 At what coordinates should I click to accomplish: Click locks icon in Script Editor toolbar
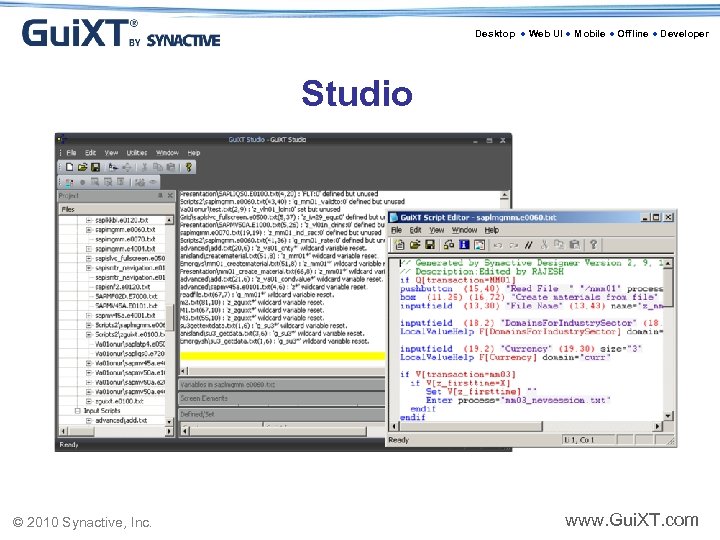(x=449, y=245)
